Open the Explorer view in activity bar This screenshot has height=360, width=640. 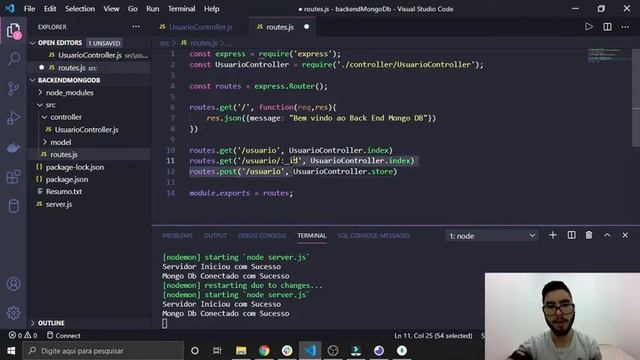click(13, 31)
